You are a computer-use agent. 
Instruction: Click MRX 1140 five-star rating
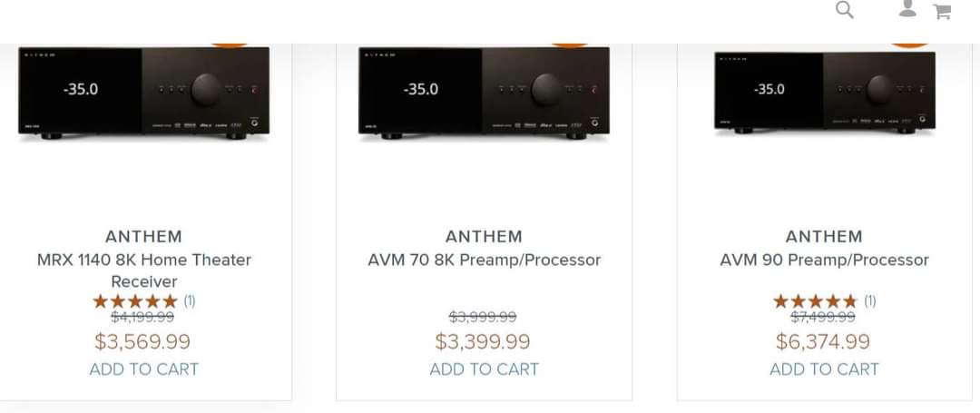[135, 300]
